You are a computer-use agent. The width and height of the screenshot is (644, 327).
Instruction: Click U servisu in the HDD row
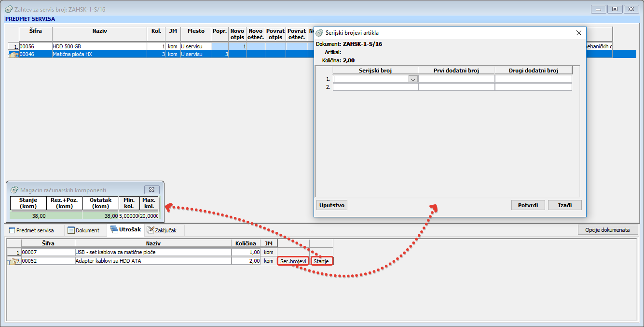click(196, 46)
